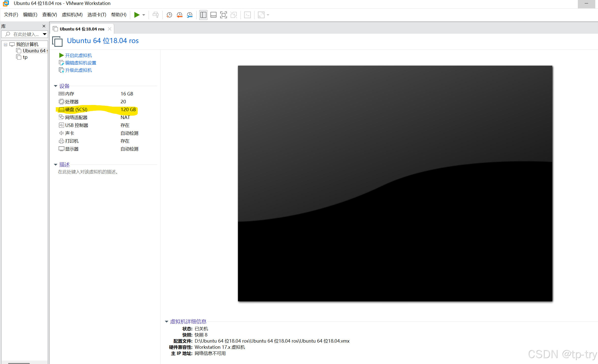This screenshot has height=364, width=598.
Task: Click the take snapshot icon
Action: tap(169, 15)
